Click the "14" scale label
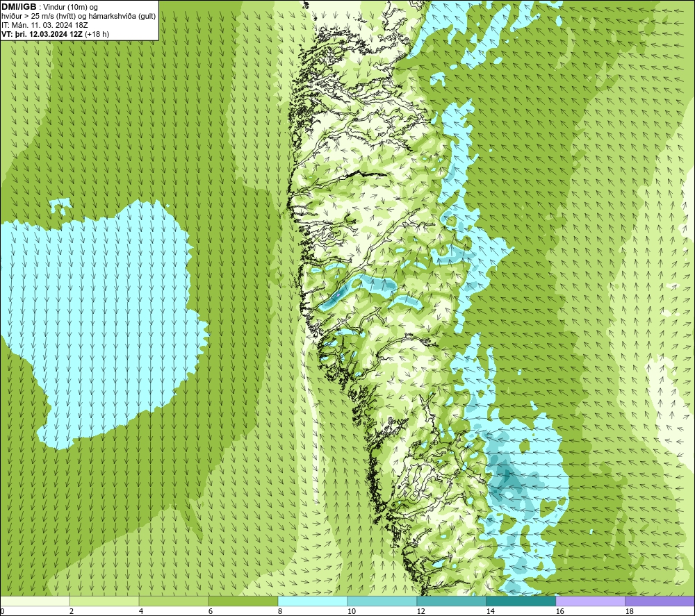The image size is (695, 616). click(x=491, y=612)
